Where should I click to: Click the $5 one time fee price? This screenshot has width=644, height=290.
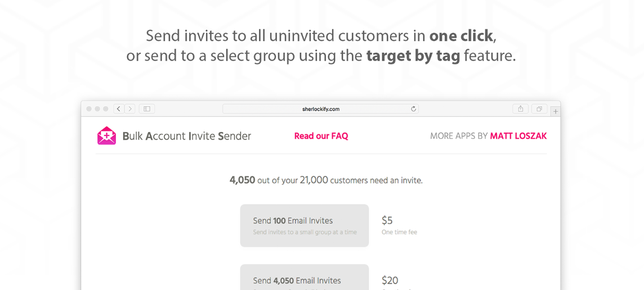[x=387, y=221]
